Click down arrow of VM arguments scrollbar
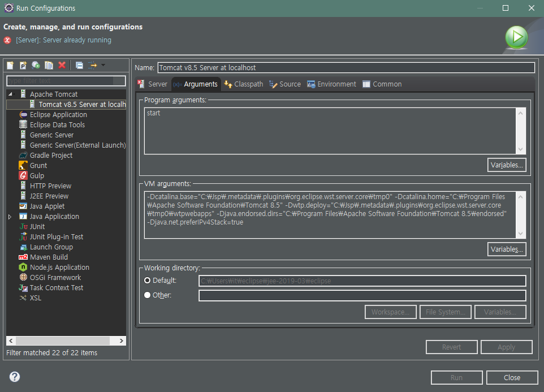 (x=520, y=234)
